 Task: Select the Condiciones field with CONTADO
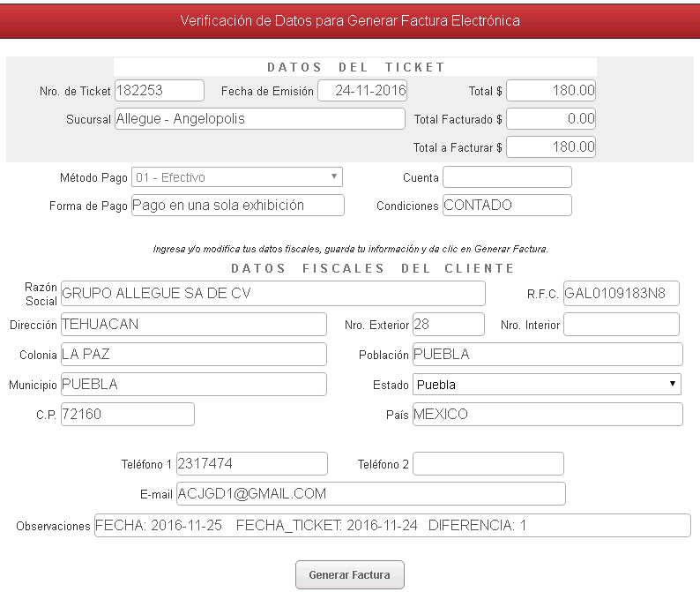pos(507,206)
